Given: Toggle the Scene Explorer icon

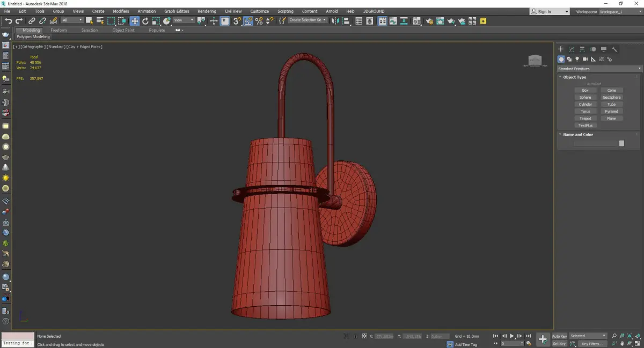Looking at the screenshot, I should [x=359, y=21].
